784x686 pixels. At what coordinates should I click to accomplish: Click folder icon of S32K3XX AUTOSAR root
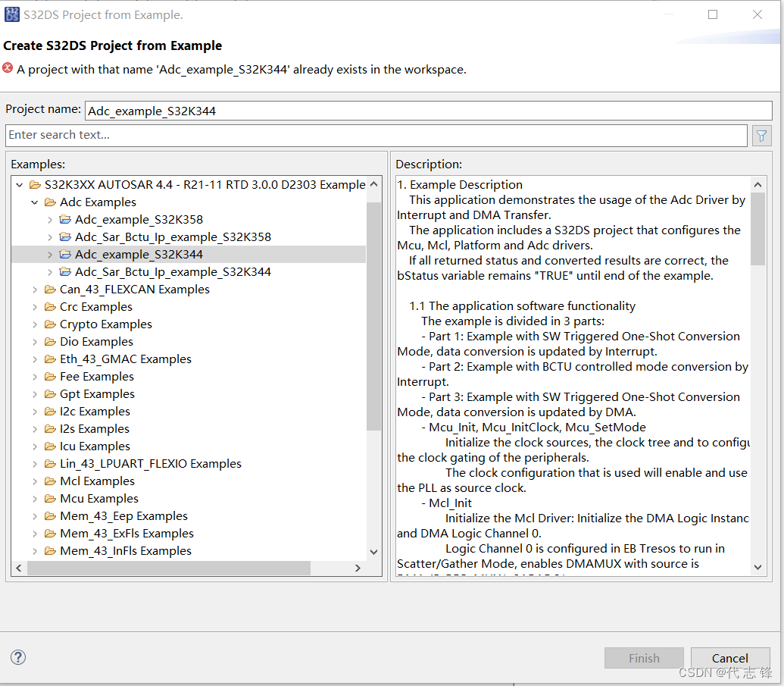coord(35,185)
